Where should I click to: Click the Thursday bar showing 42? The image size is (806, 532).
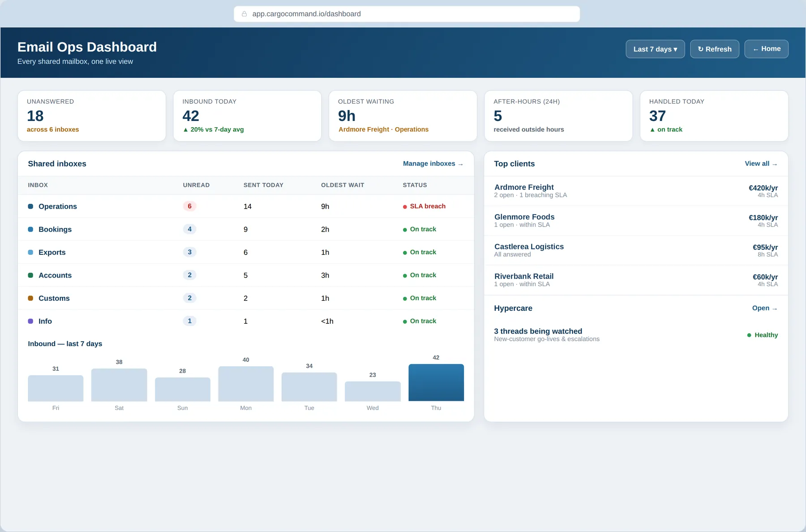click(436, 382)
